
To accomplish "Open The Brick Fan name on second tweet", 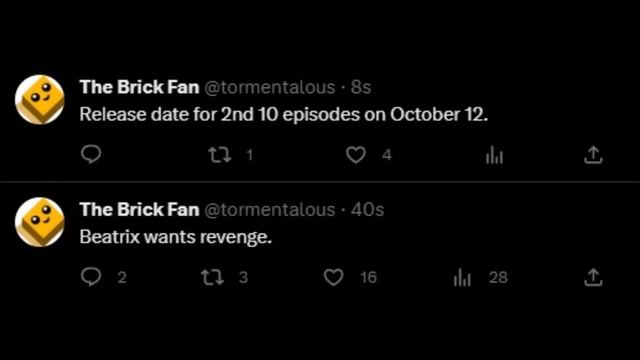I will click(x=140, y=209).
